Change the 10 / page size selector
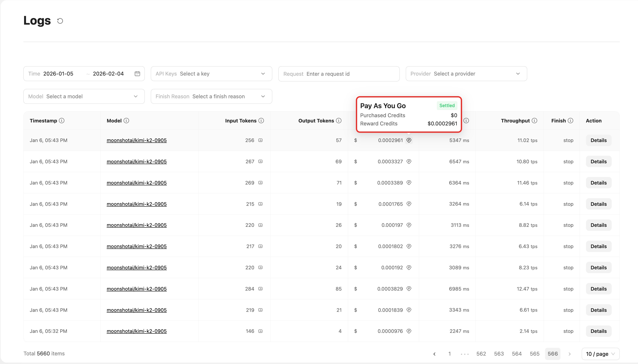This screenshot has width=638, height=364. point(600,354)
